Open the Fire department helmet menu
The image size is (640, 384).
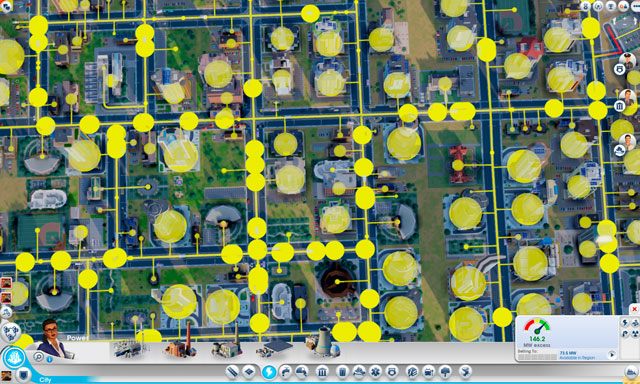[x=359, y=371]
